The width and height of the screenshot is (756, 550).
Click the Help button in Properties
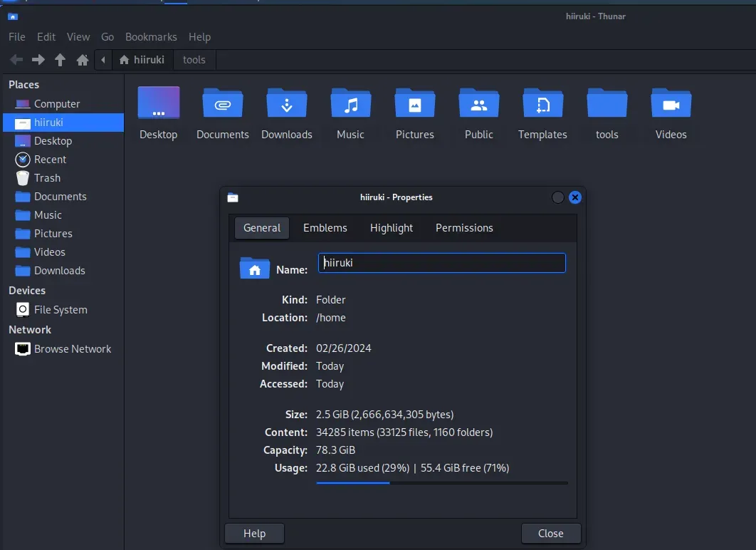[x=254, y=534]
